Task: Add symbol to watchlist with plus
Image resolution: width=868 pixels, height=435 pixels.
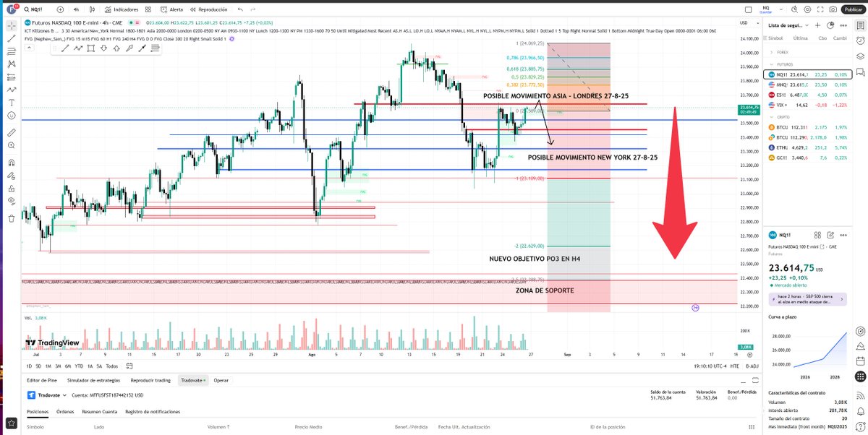Action: pos(820,25)
